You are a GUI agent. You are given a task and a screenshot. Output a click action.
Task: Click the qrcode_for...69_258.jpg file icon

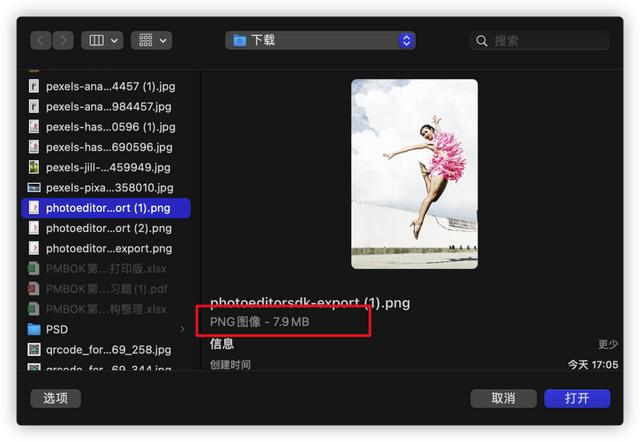click(34, 350)
